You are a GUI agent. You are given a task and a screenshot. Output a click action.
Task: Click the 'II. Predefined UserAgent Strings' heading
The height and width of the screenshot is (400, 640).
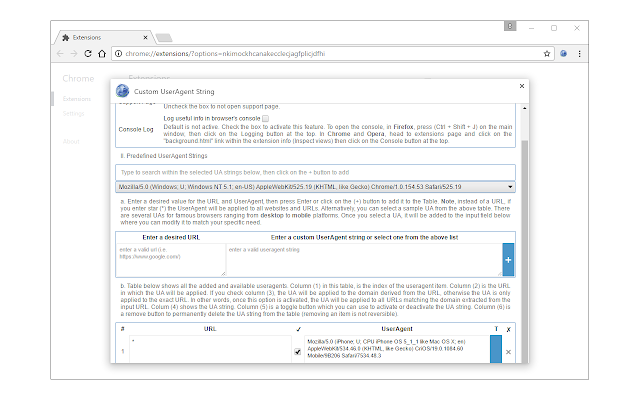point(164,156)
